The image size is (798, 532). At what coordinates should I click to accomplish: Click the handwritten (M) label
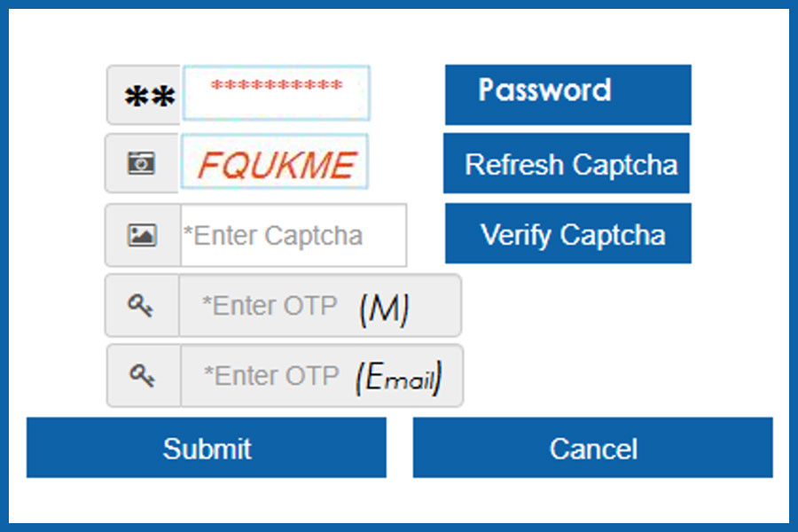[x=383, y=308]
